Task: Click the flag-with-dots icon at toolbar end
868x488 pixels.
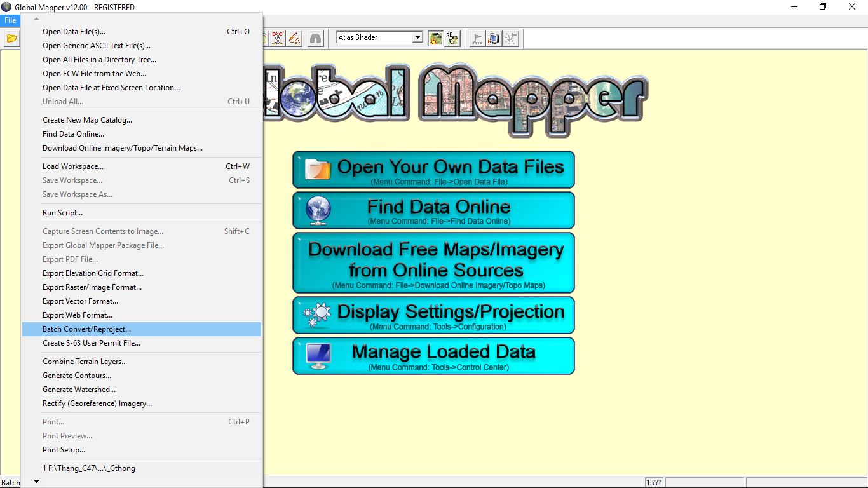Action: tap(510, 38)
